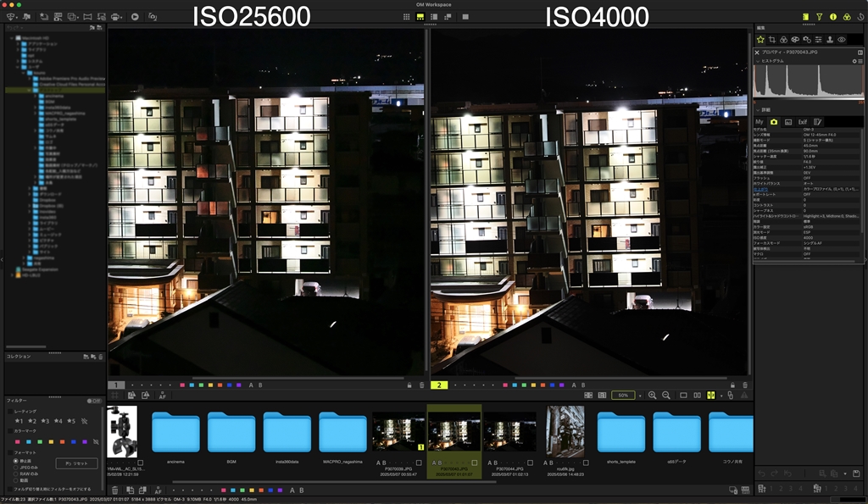
Task: Enable the レーティング filter checkbox
Action: tap(10, 412)
